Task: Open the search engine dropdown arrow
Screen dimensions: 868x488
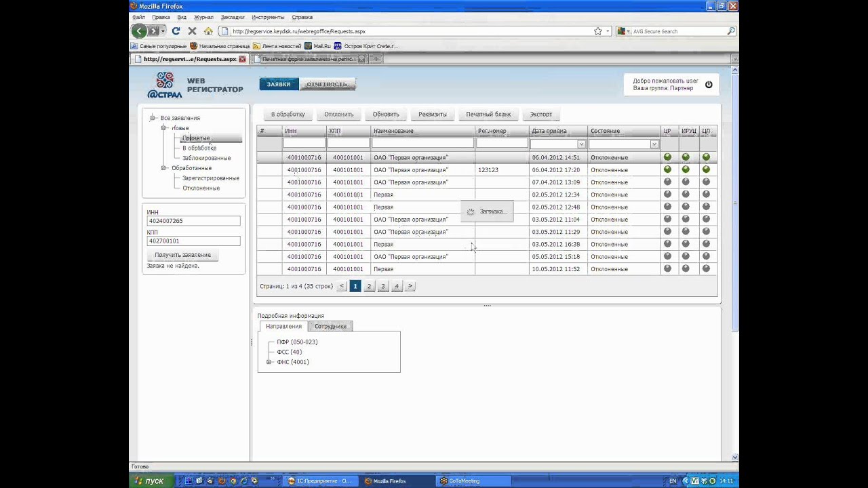Action: point(629,31)
